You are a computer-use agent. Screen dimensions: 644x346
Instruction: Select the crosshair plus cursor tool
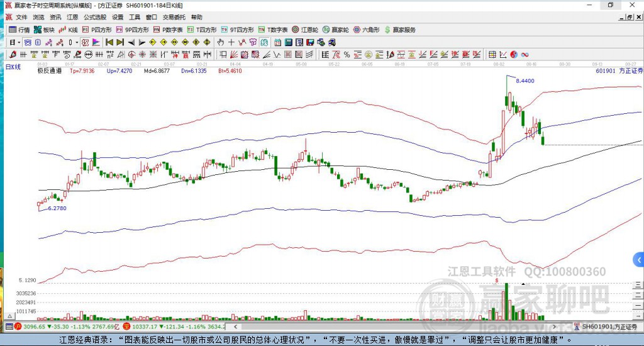coord(231,42)
